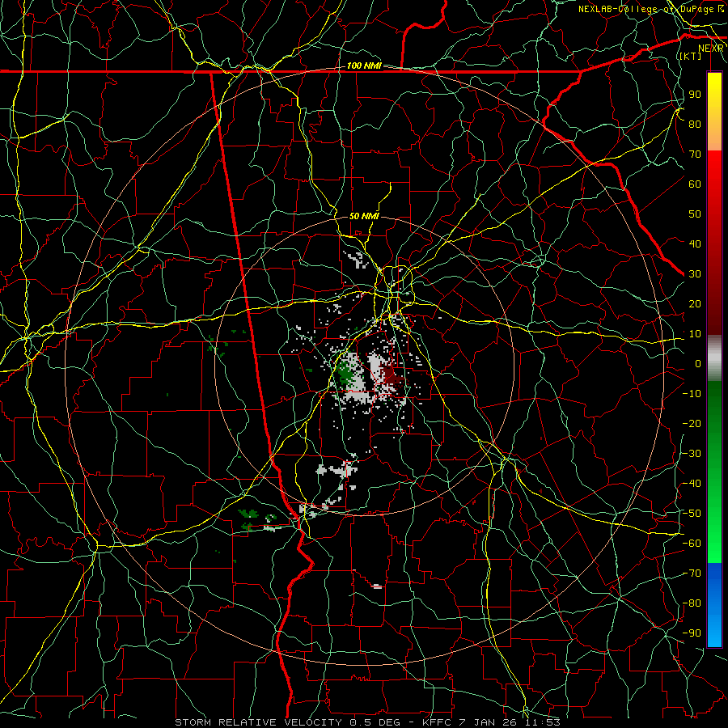Click the 0 value on the velocity scale
Screen dimensions: 728x728
[x=698, y=364]
